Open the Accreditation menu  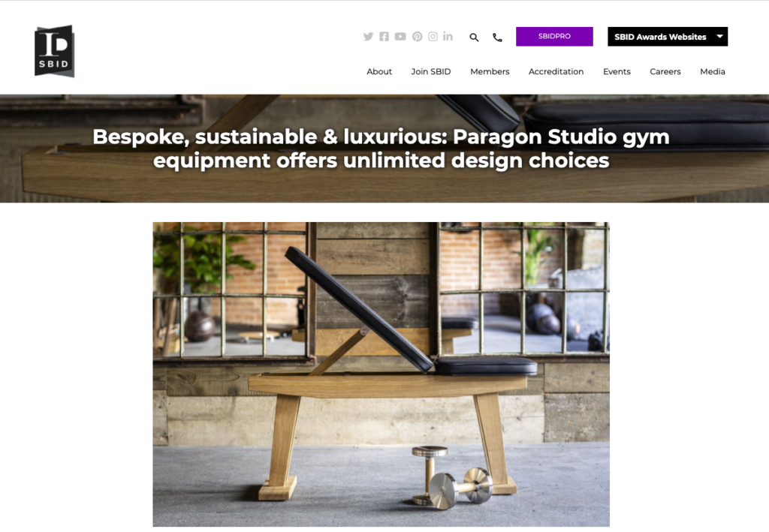(556, 71)
